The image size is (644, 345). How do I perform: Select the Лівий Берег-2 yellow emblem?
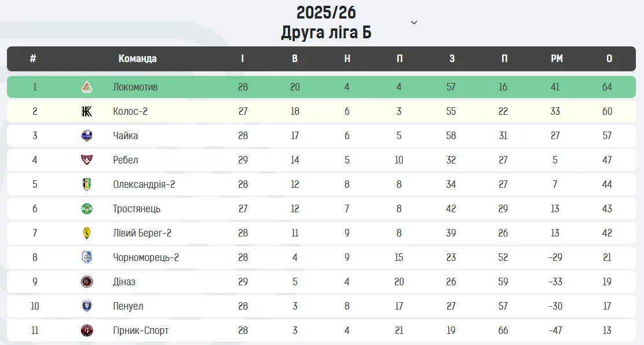point(87,233)
